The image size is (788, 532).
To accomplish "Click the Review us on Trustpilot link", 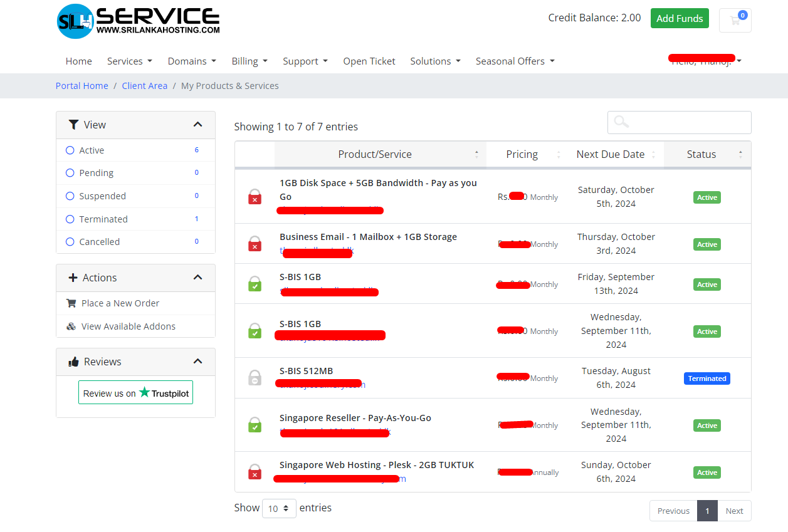I will click(x=135, y=392).
